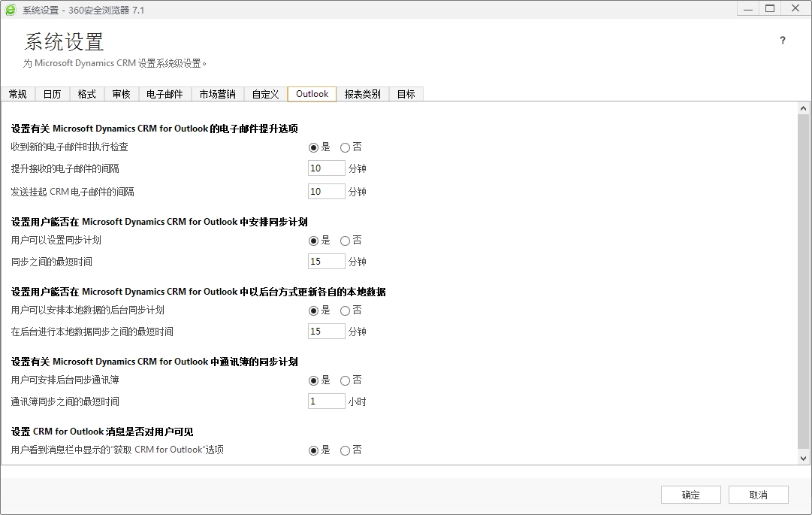The height and width of the screenshot is (515, 812).
Task: Select 否 for 收到新的电子邮件时执行检查
Action: tap(345, 147)
